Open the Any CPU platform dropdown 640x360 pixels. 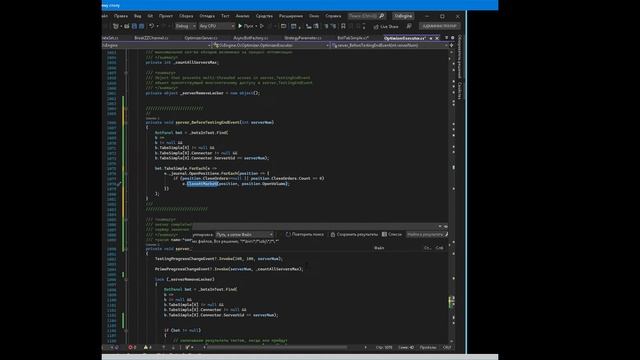coord(216,26)
